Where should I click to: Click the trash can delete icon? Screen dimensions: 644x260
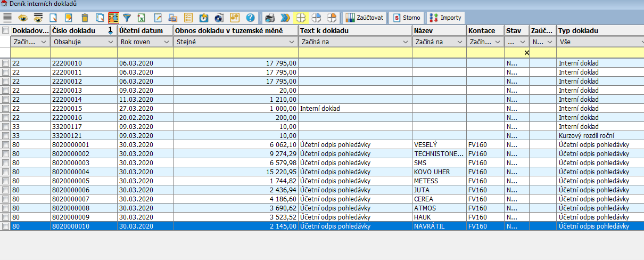click(x=85, y=18)
